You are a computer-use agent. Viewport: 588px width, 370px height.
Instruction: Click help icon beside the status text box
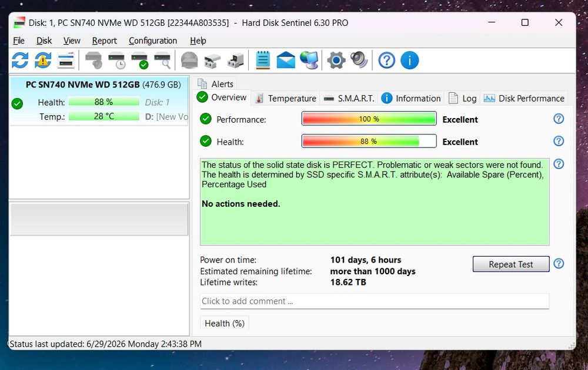(559, 164)
